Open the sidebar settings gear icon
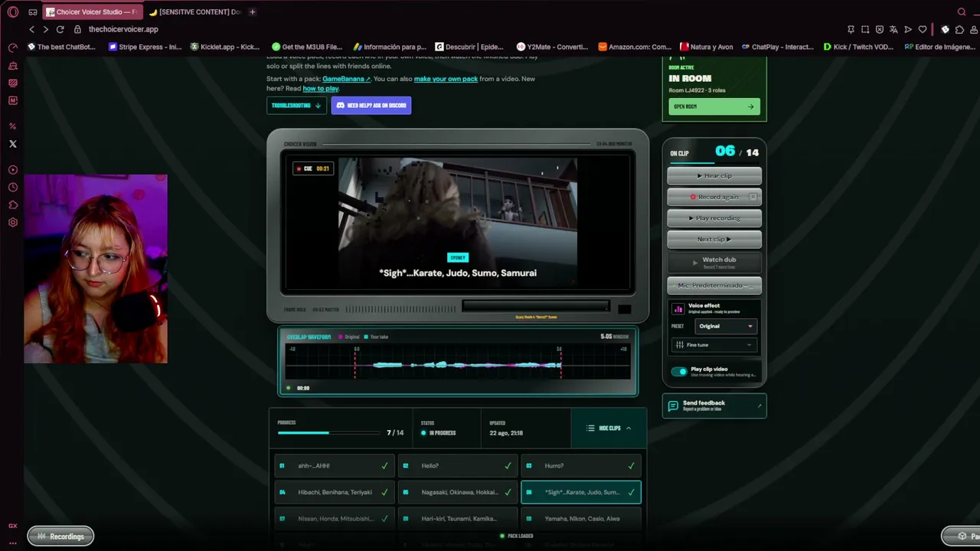The height and width of the screenshot is (551, 980). tap(13, 223)
